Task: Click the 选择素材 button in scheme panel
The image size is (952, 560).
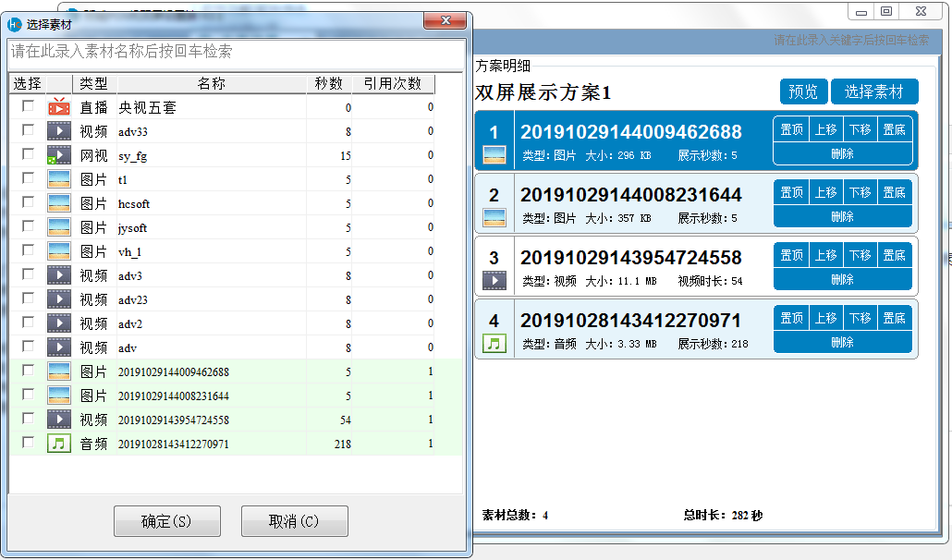Action: (874, 91)
